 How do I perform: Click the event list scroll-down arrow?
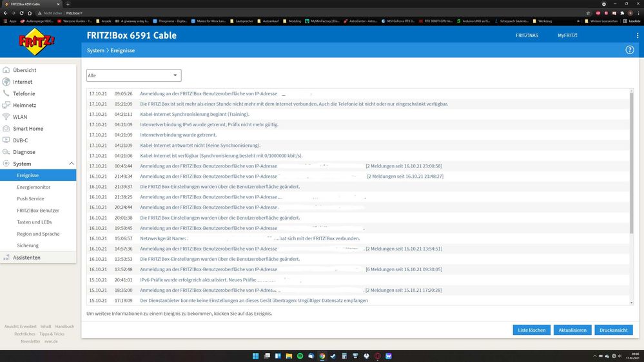coord(631,303)
